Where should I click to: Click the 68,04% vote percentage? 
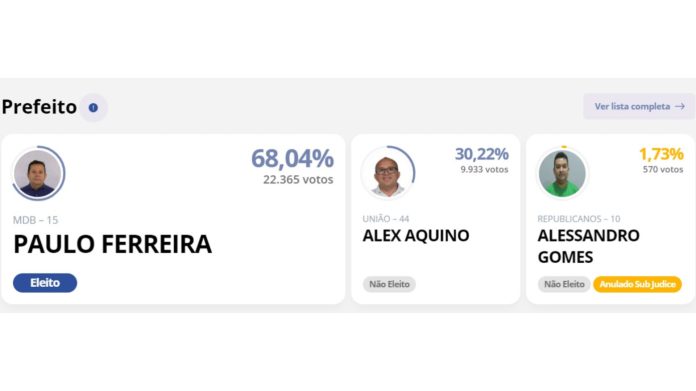(293, 158)
